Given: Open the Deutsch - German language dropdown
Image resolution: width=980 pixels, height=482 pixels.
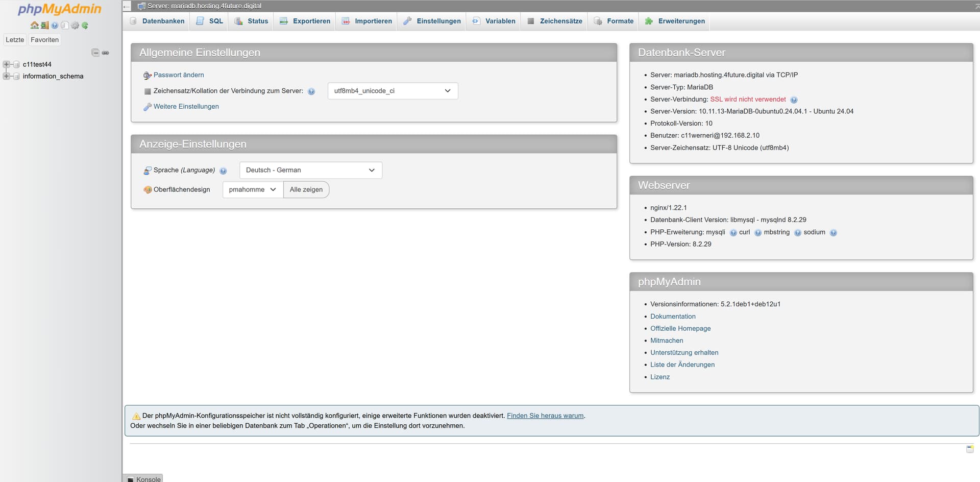Looking at the screenshot, I should (310, 170).
